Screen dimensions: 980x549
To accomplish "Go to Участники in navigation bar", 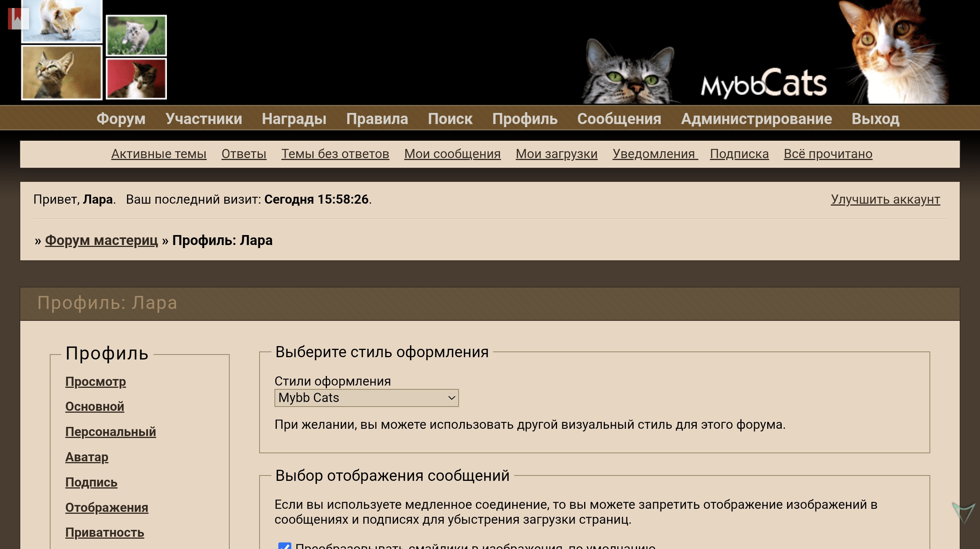I will 204,119.
